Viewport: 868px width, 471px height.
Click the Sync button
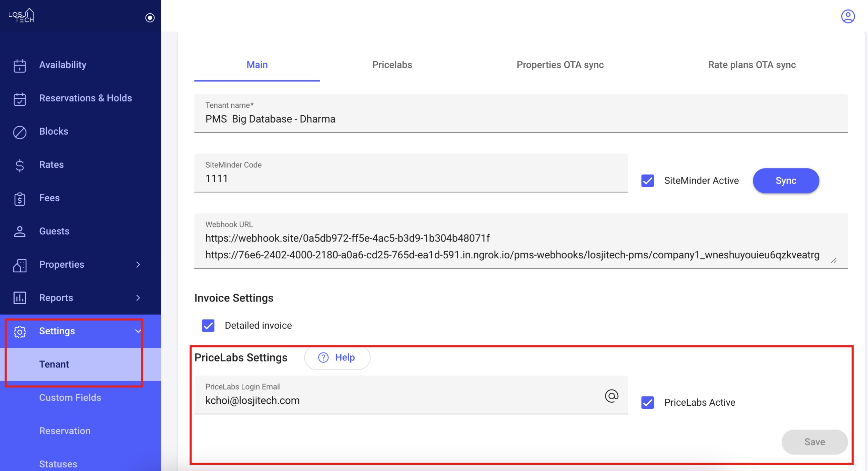point(786,181)
